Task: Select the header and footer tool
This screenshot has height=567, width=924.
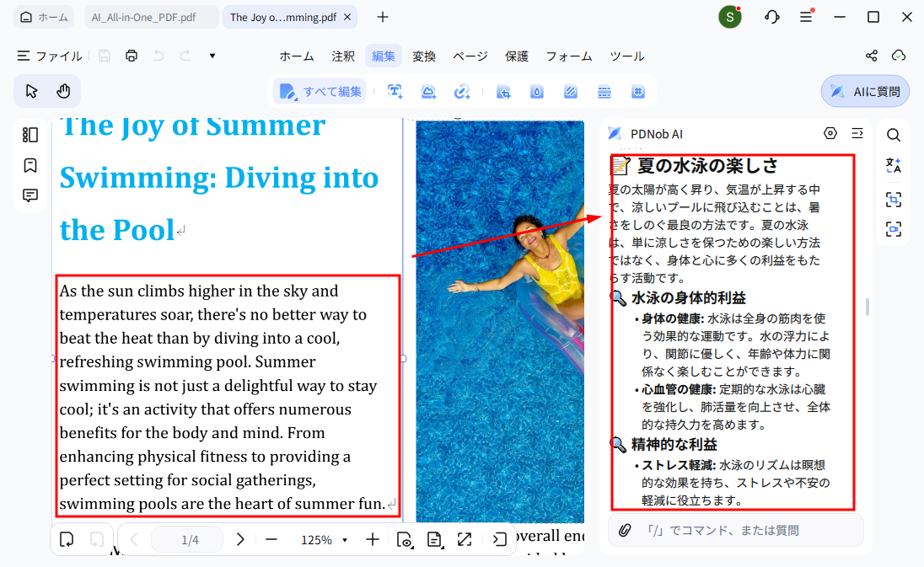Action: pos(604,92)
